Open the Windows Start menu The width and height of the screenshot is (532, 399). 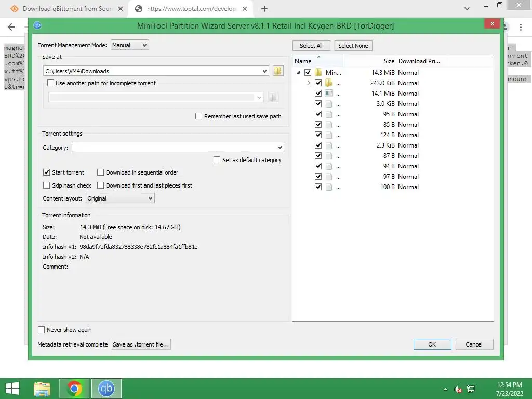coord(12,389)
